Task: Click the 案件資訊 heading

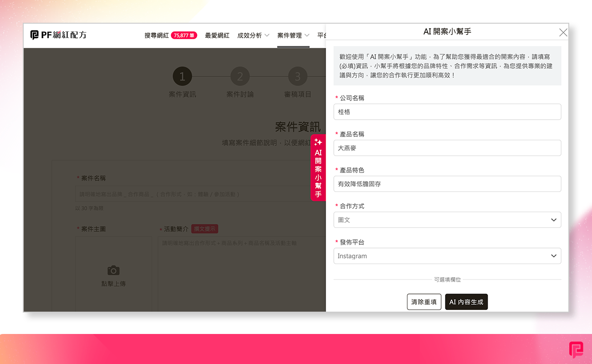Action: click(x=297, y=126)
